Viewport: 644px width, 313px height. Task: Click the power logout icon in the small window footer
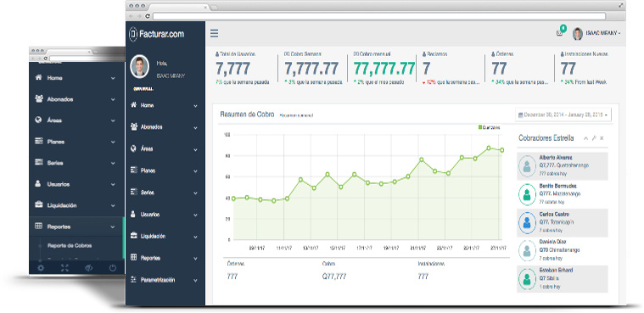(112, 268)
